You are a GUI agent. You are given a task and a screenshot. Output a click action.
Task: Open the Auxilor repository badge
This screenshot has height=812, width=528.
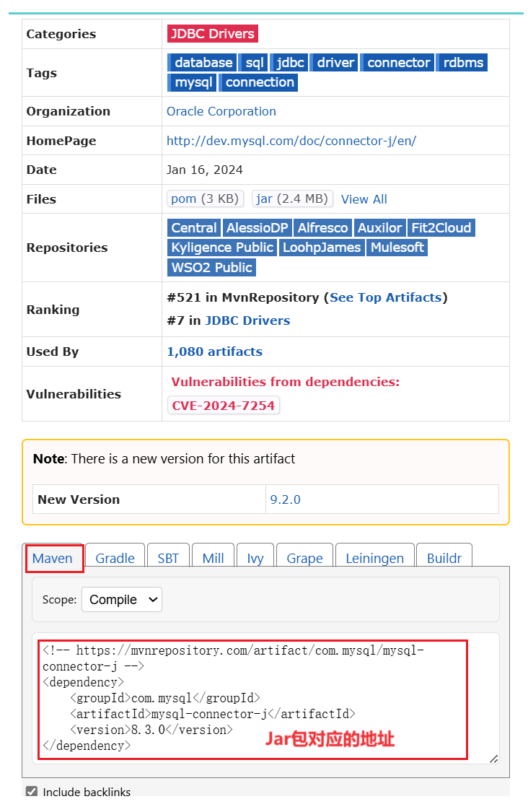pyautogui.click(x=379, y=228)
